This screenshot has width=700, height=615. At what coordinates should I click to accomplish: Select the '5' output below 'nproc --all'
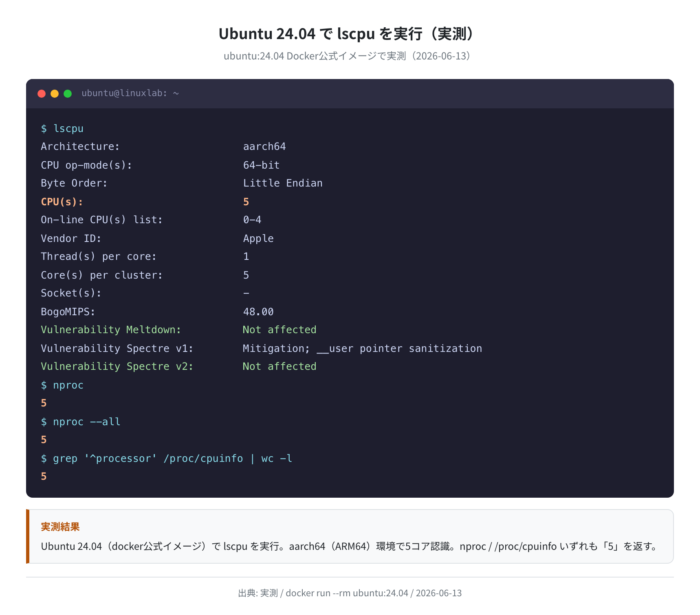pyautogui.click(x=44, y=440)
